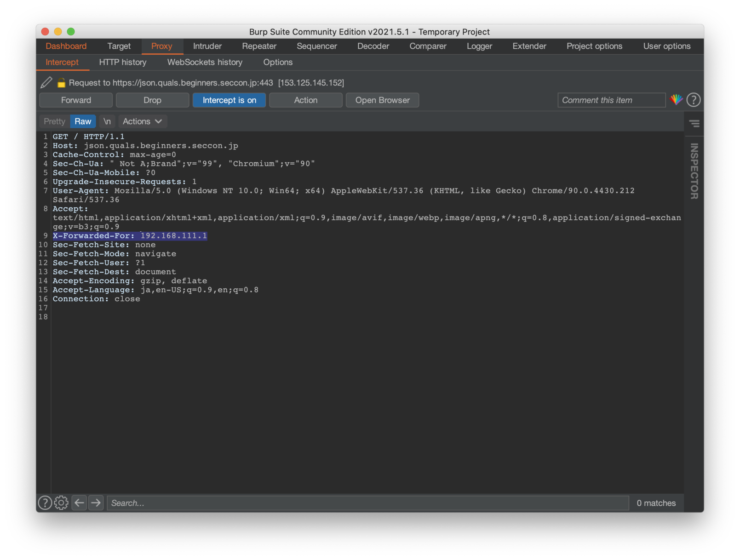740x560 pixels.
Task: Go to next search match arrow
Action: [96, 503]
